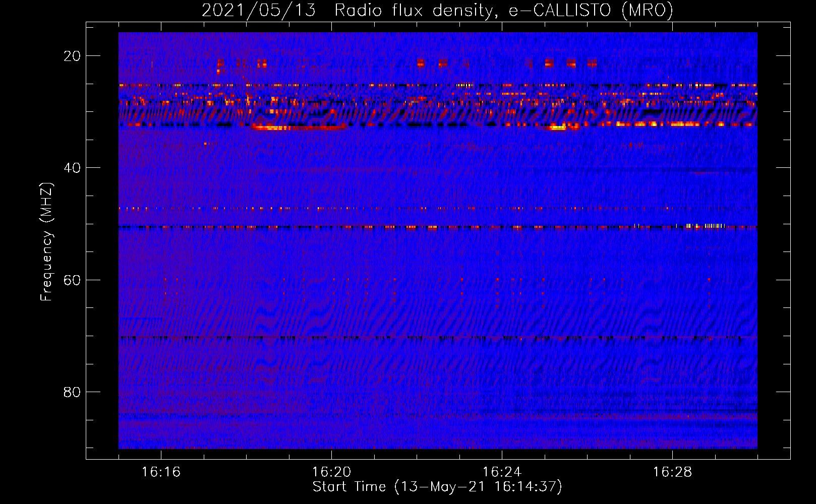Click the 40 MHz frequency tick label

pos(72,168)
